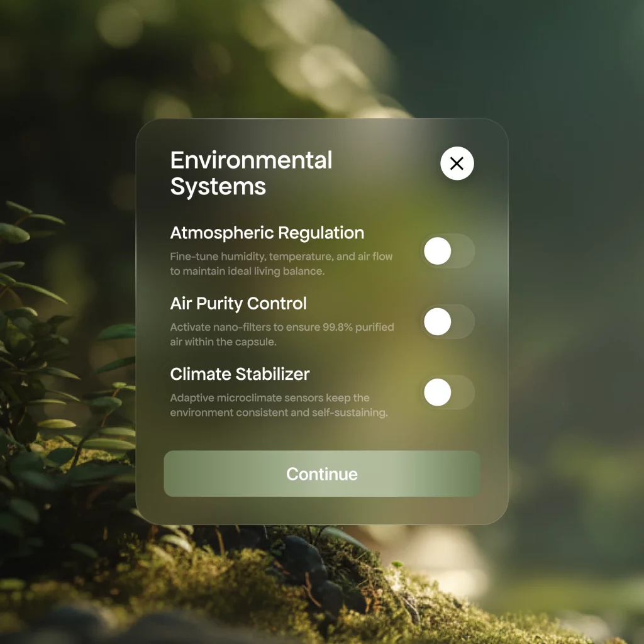Turn on Air Purity Control switch
644x644 pixels.
447,322
